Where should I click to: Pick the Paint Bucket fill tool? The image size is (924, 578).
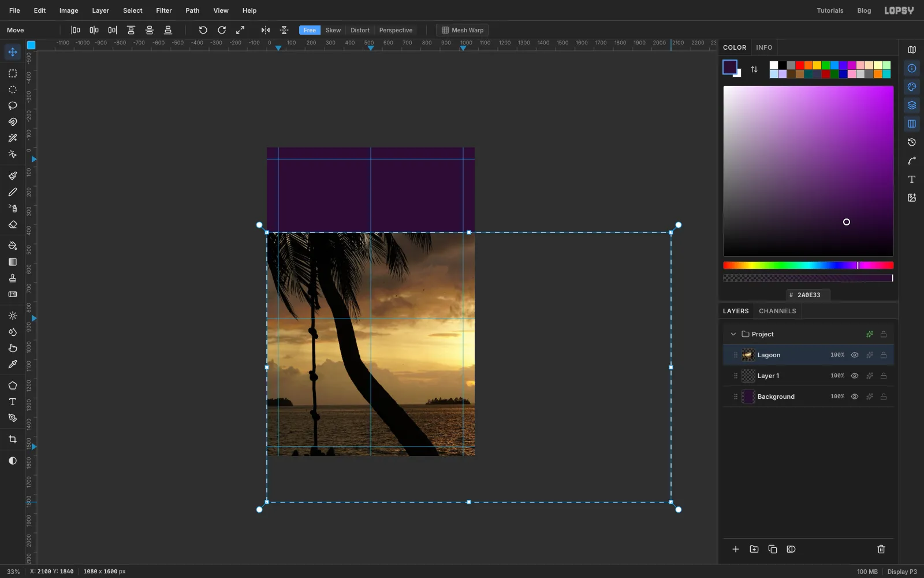pos(13,246)
